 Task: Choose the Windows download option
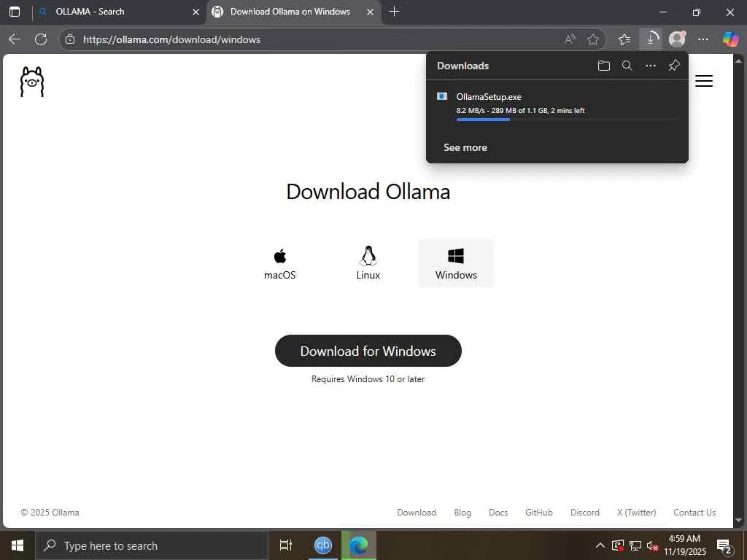456,264
